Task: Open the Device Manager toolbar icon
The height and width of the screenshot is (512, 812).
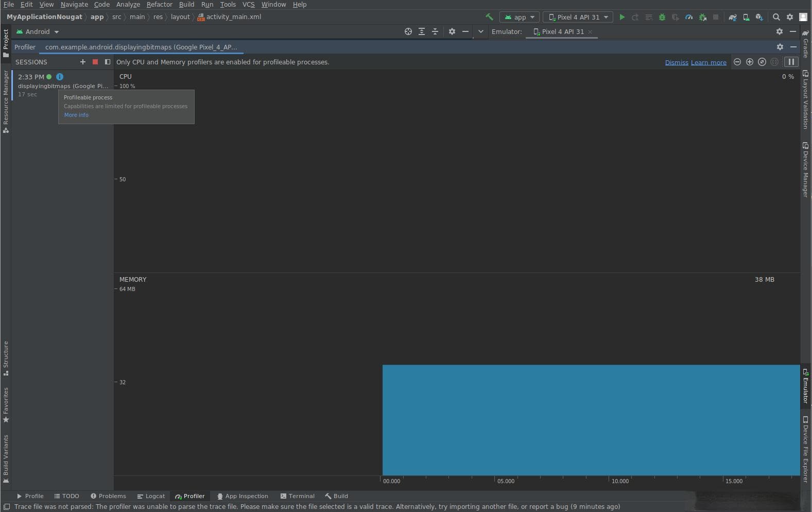Action: (x=746, y=17)
